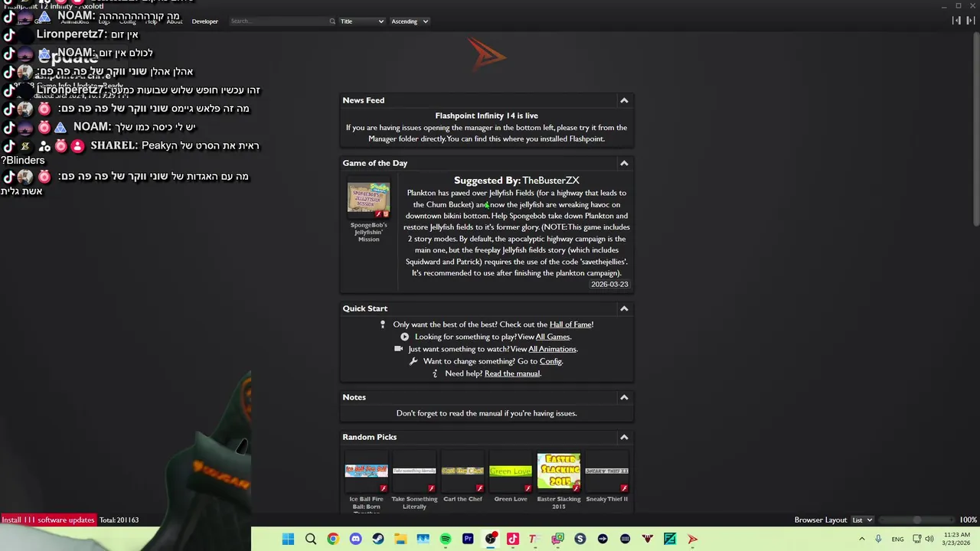Screen dimensions: 980x551
Task: Open the Read the manual link
Action: pos(512,373)
